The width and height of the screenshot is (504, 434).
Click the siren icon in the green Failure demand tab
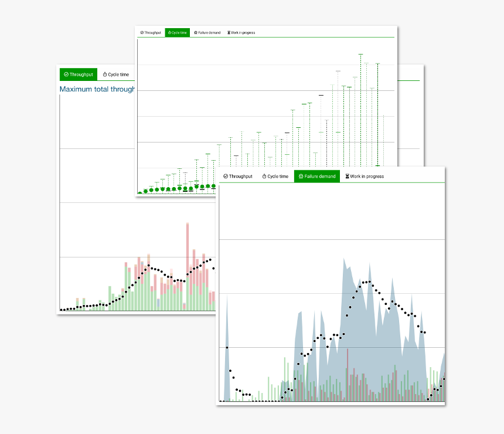click(301, 176)
